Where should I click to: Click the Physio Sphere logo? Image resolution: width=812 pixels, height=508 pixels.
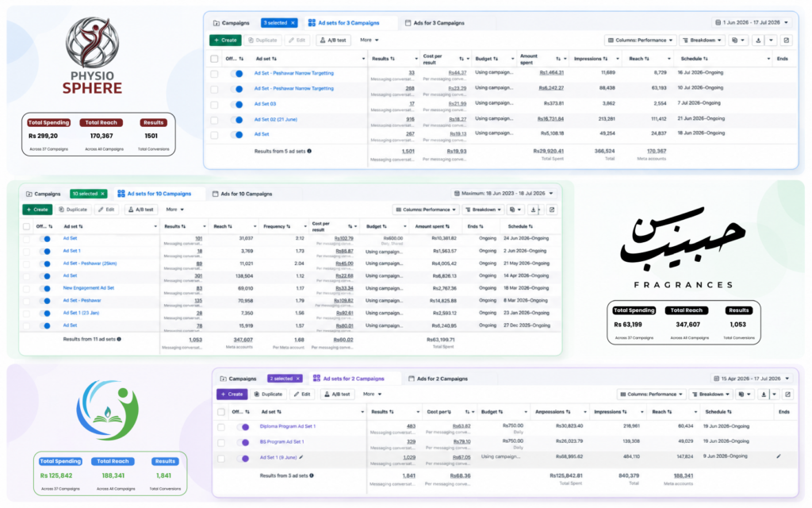(92, 56)
